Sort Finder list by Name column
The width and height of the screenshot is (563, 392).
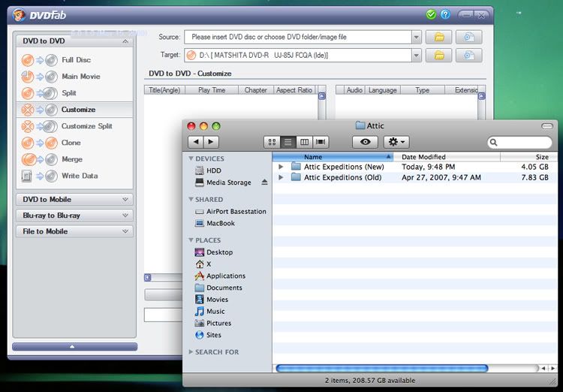(x=333, y=157)
